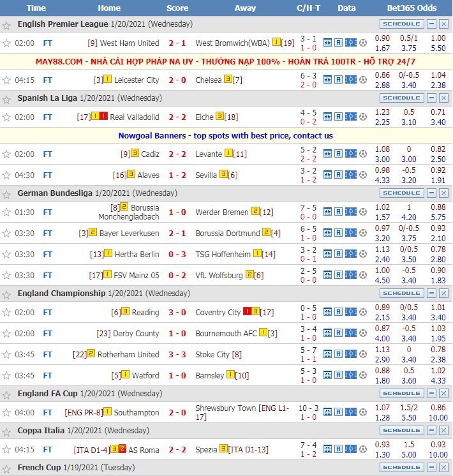453x476 pixels.
Task: Collapse the Spanish La Liga section
Action: (x=431, y=98)
